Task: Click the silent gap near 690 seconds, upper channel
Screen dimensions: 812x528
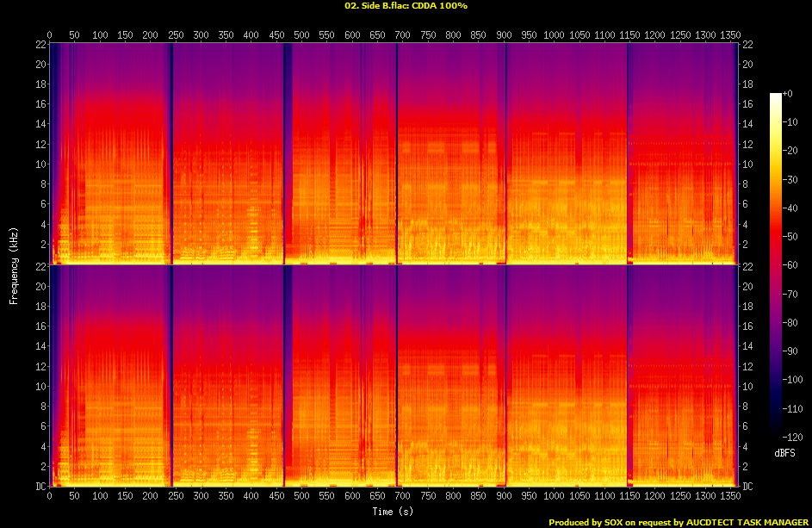Action: tap(397, 151)
